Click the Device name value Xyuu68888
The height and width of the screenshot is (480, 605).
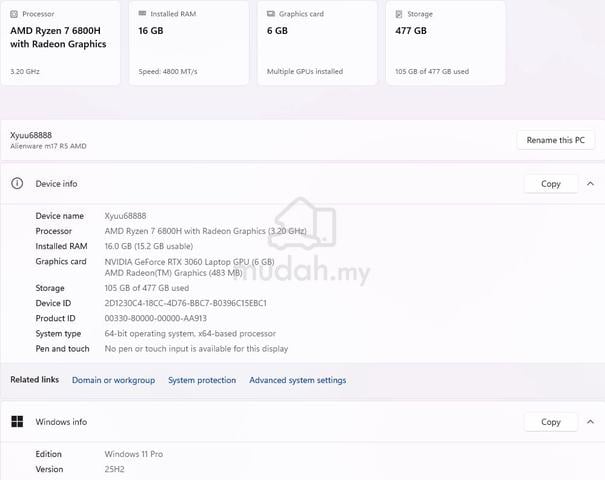(x=125, y=216)
